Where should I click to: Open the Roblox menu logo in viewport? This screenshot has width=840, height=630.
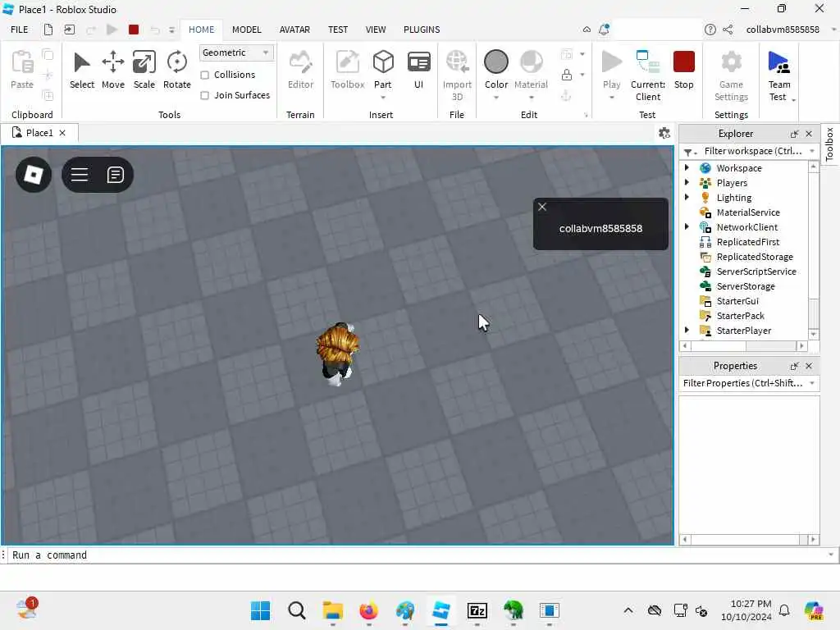pyautogui.click(x=34, y=175)
